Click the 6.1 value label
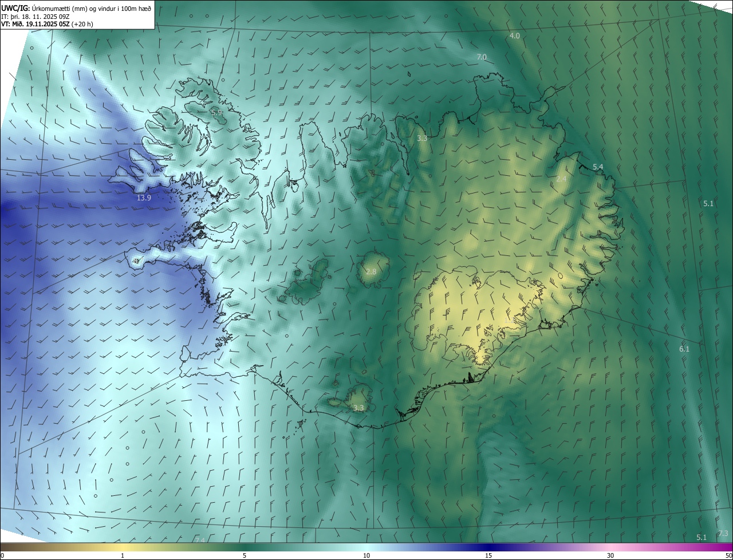Image resolution: width=733 pixels, height=560 pixels. pos(684,349)
